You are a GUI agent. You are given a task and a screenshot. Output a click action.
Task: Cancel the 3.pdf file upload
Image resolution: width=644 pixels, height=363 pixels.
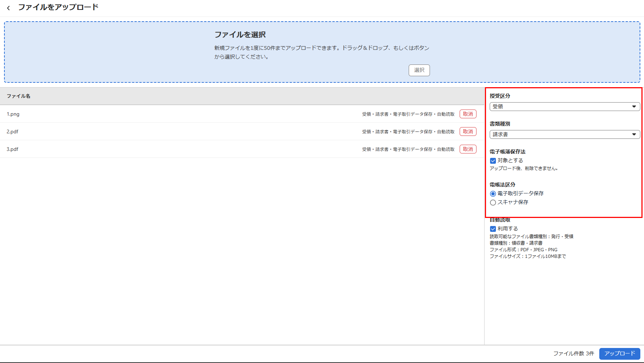click(x=468, y=149)
